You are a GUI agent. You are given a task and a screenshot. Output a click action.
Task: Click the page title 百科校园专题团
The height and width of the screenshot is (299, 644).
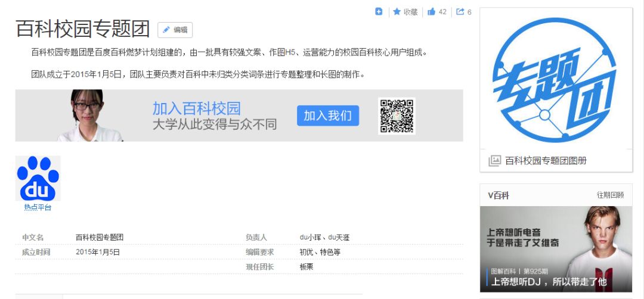tap(82, 29)
